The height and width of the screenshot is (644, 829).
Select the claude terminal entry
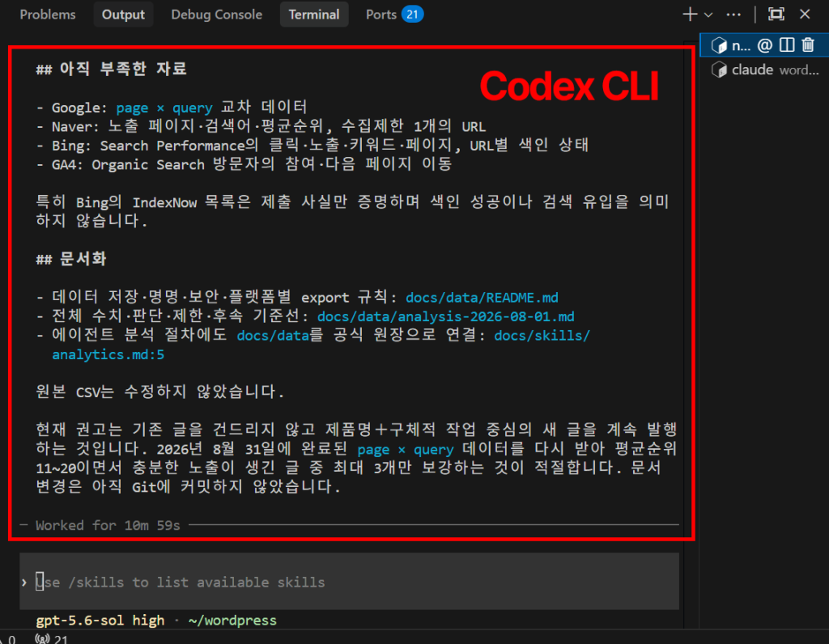point(764,70)
